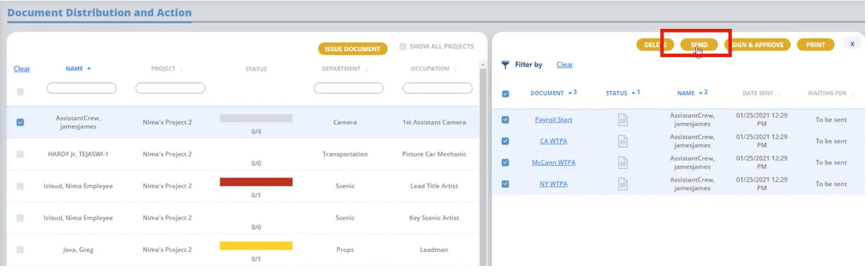
Task: Sort documents by Name column in right panel
Action: click(692, 93)
